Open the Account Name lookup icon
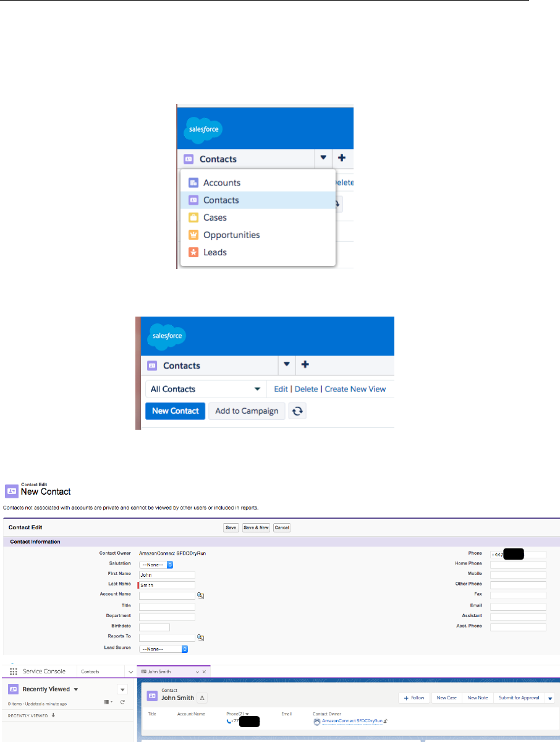560x742 pixels. (x=200, y=595)
